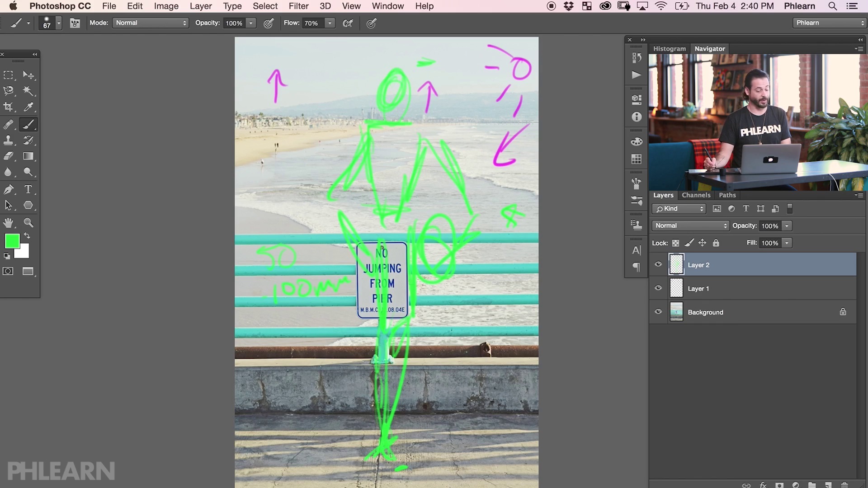Viewport: 868px width, 488px height.
Task: Open the Filter menu
Action: [297, 6]
